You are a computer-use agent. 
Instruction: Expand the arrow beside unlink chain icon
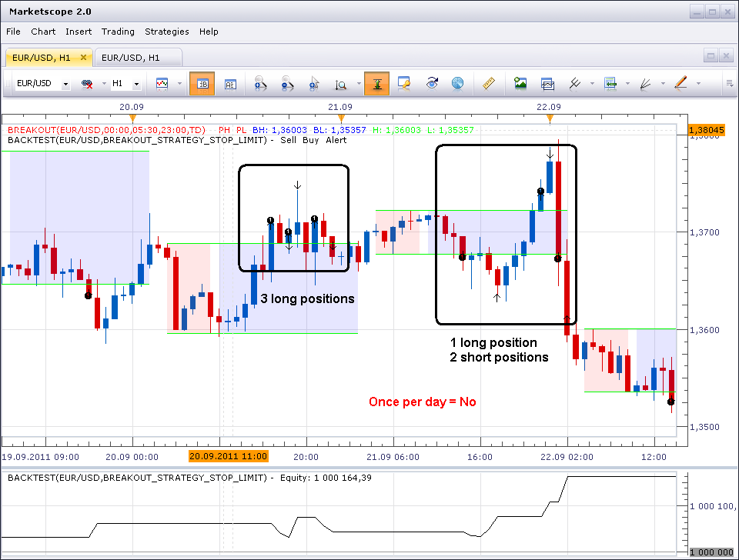(104, 84)
